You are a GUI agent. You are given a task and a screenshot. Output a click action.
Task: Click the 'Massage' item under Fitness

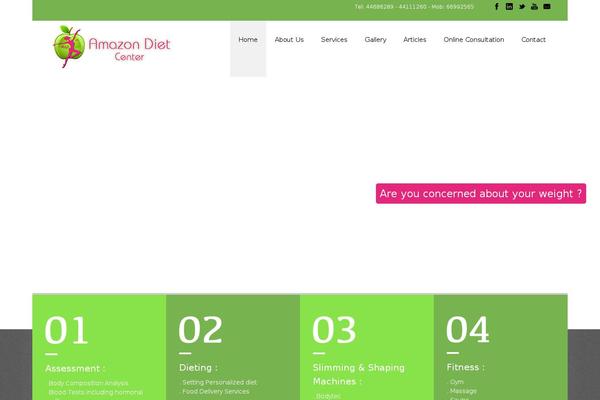[463, 391]
